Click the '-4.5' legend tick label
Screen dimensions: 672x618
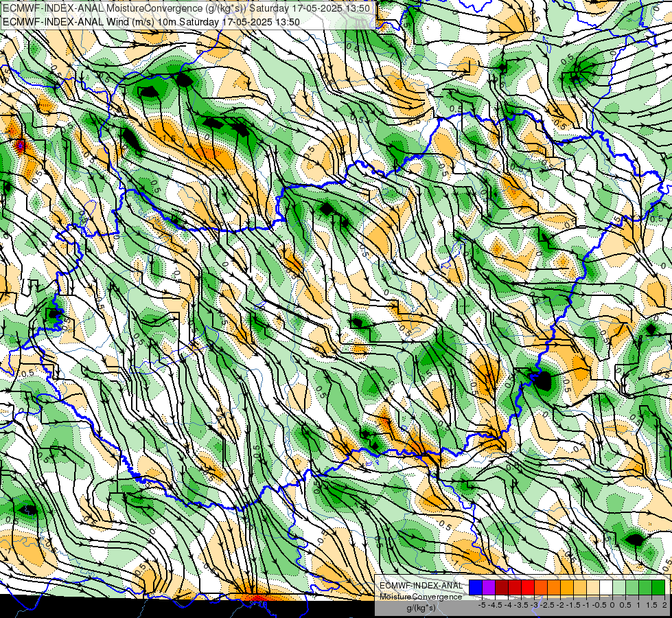pos(495,605)
